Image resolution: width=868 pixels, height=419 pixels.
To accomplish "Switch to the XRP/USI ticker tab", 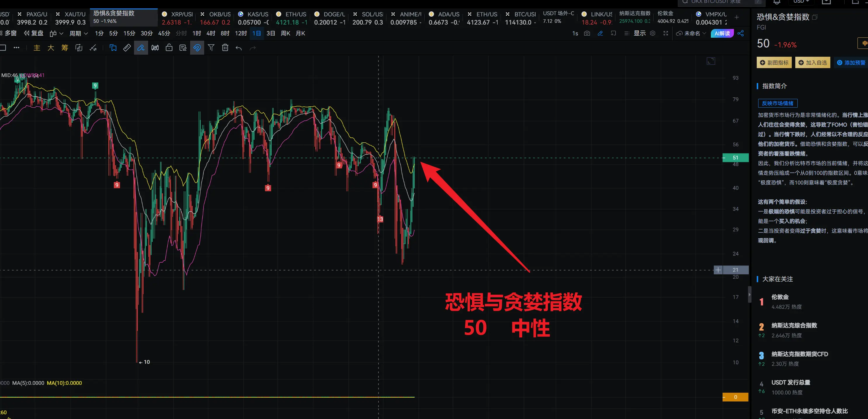I will (x=177, y=18).
